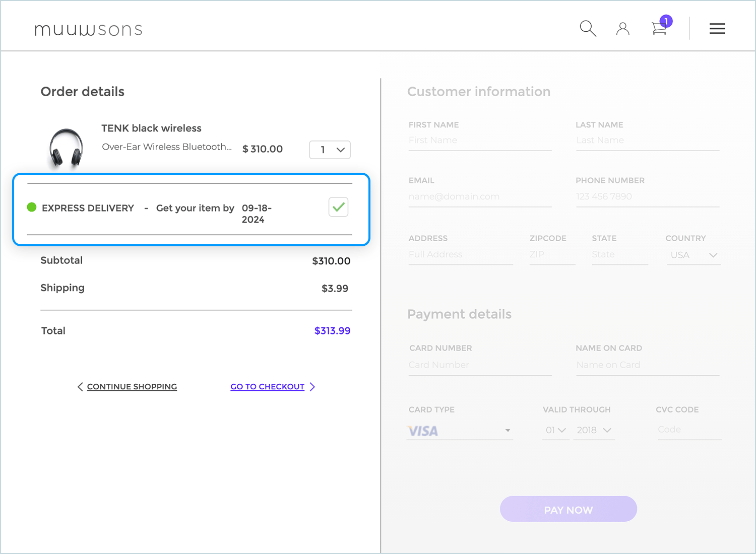Toggle the Express Delivery checkbox
Screen dimensions: 756x554
pyautogui.click(x=338, y=207)
